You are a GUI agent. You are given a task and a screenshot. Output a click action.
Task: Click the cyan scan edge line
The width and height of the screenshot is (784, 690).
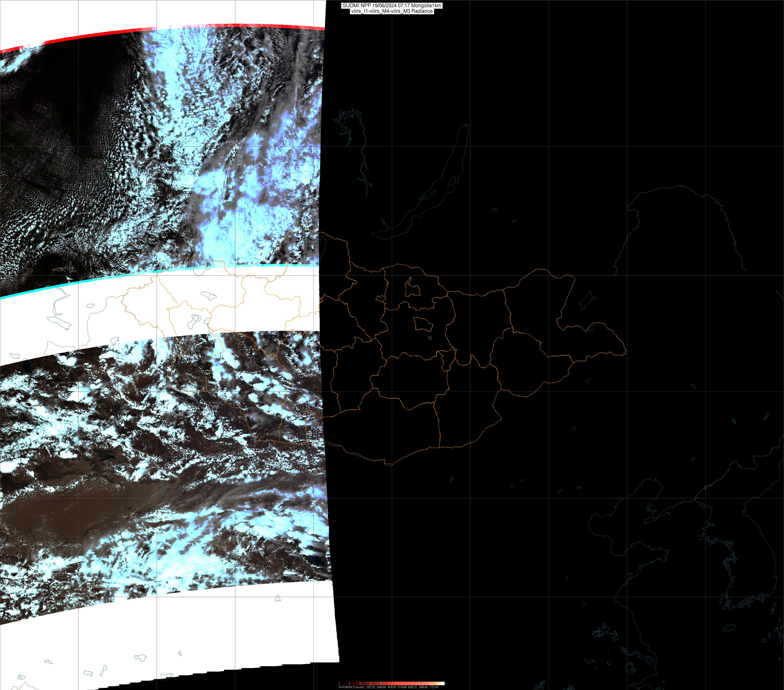pos(115,277)
